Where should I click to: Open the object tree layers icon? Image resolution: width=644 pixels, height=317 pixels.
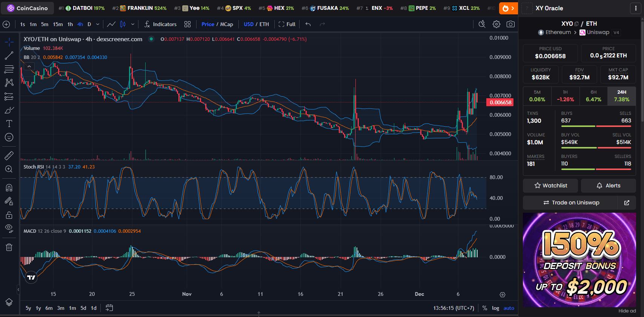[9, 302]
